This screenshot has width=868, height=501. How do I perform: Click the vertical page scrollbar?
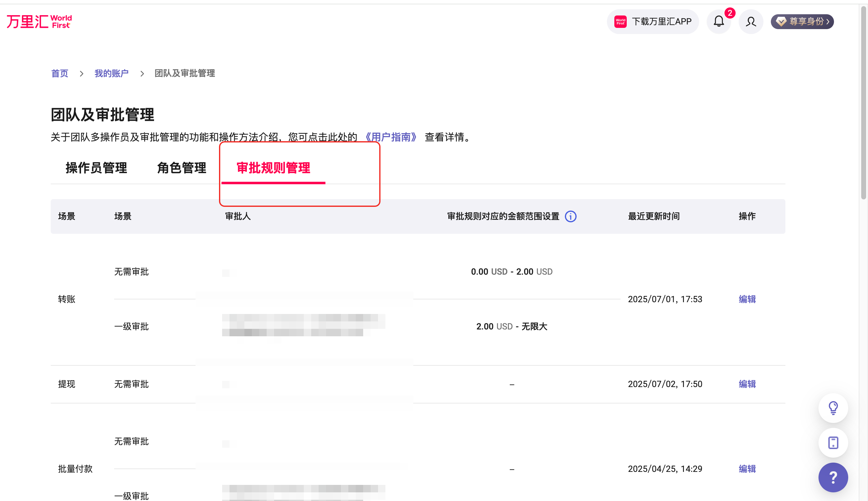[x=864, y=103]
